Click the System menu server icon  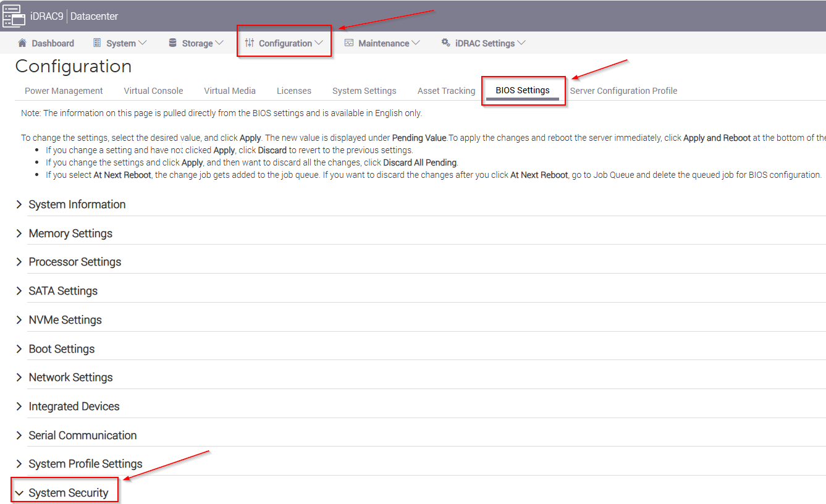coord(97,43)
